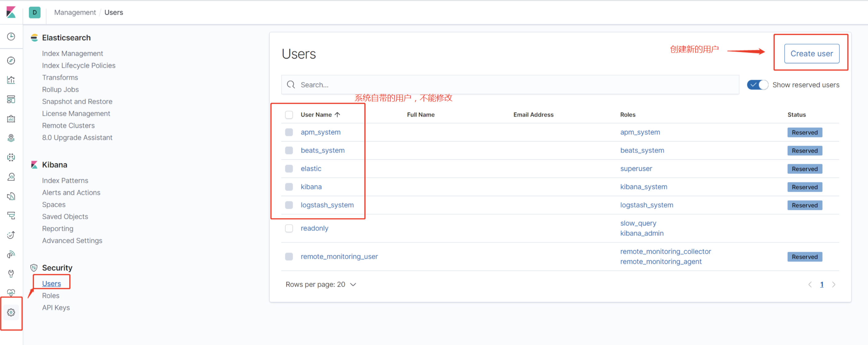
Task: Open Roles under Security section
Action: (x=50, y=296)
